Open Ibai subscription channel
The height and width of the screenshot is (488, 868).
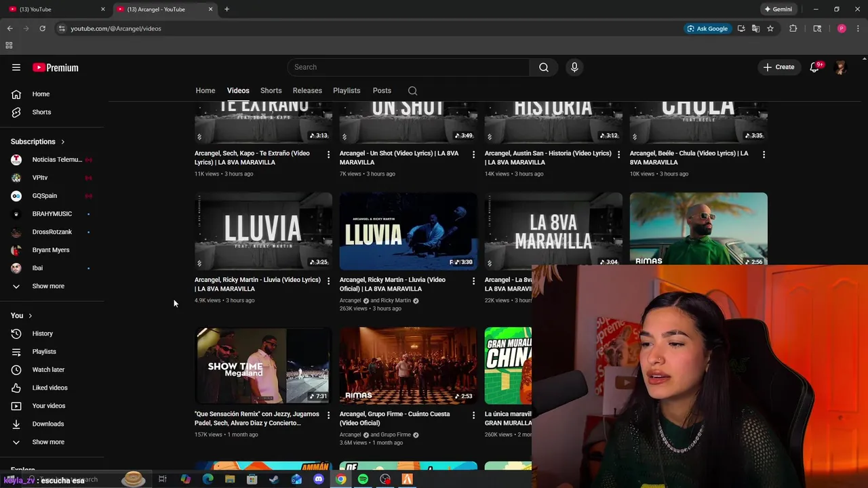click(37, 268)
